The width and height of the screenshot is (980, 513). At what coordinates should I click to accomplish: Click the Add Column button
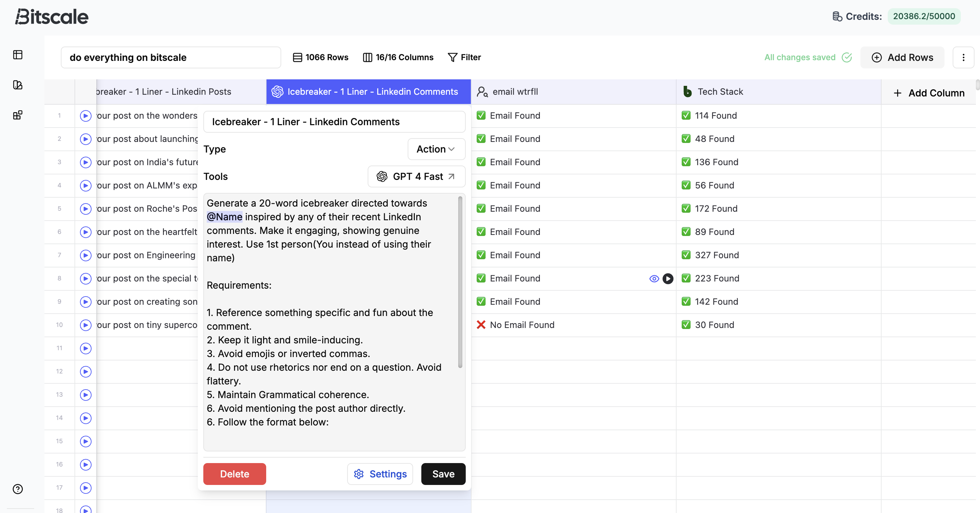[x=929, y=93]
